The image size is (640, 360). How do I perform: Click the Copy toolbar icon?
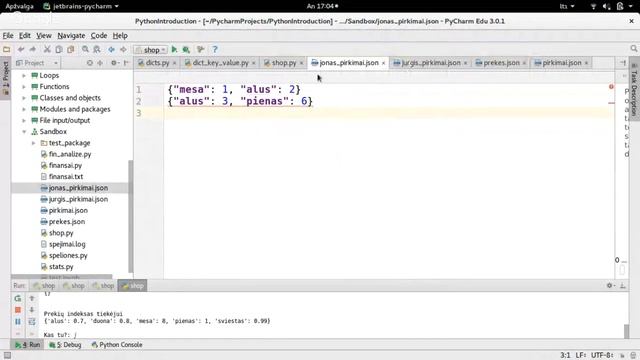[59, 49]
